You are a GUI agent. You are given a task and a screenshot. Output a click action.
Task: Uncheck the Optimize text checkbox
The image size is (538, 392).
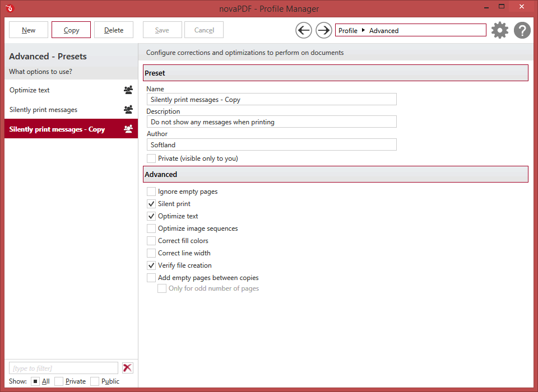(x=151, y=216)
